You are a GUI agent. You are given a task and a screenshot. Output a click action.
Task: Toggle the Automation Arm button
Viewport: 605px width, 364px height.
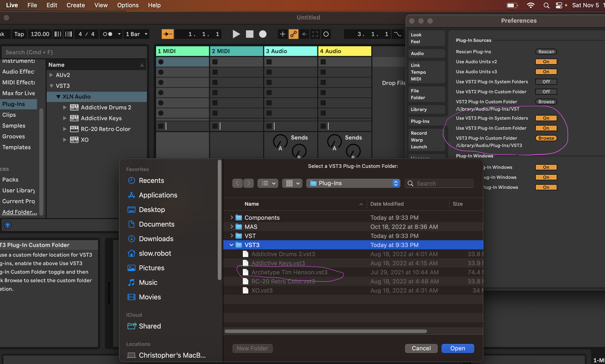pos(294,34)
